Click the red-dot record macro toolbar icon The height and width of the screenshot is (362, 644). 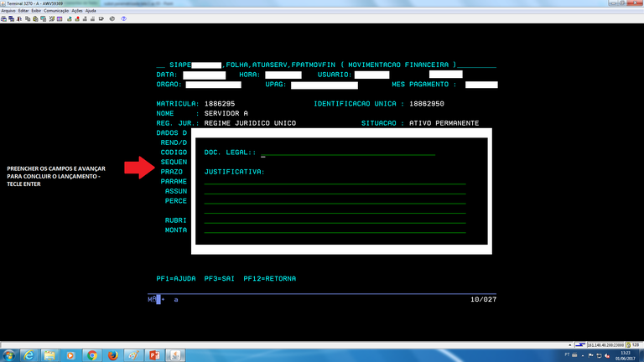[77, 19]
